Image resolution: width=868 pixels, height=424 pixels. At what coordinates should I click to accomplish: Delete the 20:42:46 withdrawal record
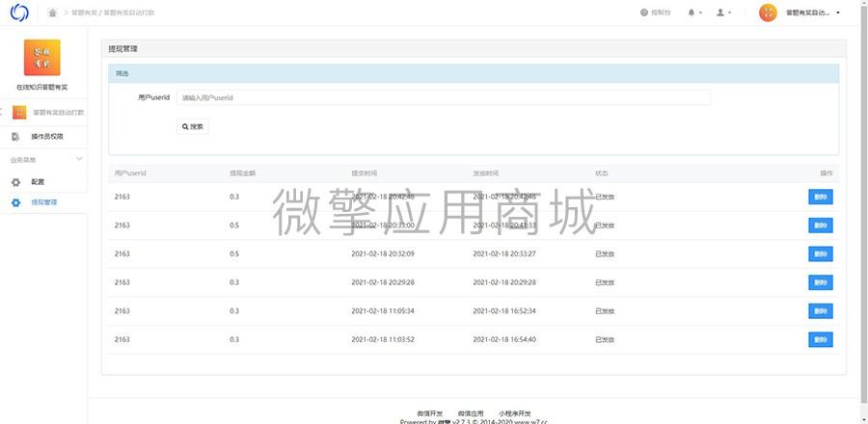click(x=821, y=197)
